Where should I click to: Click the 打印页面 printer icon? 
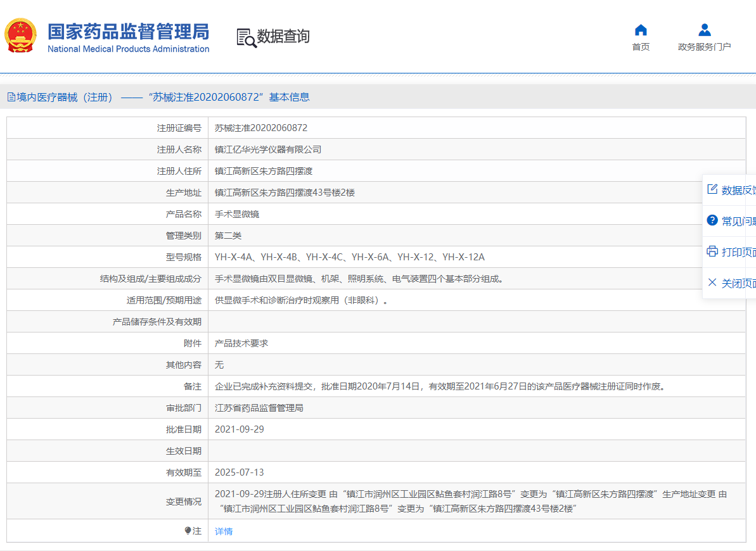click(x=712, y=251)
